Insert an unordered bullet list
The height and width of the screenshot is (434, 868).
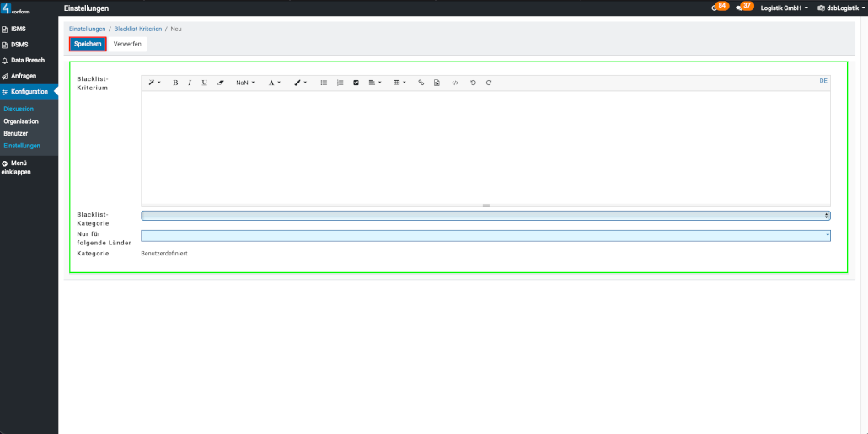pyautogui.click(x=324, y=83)
